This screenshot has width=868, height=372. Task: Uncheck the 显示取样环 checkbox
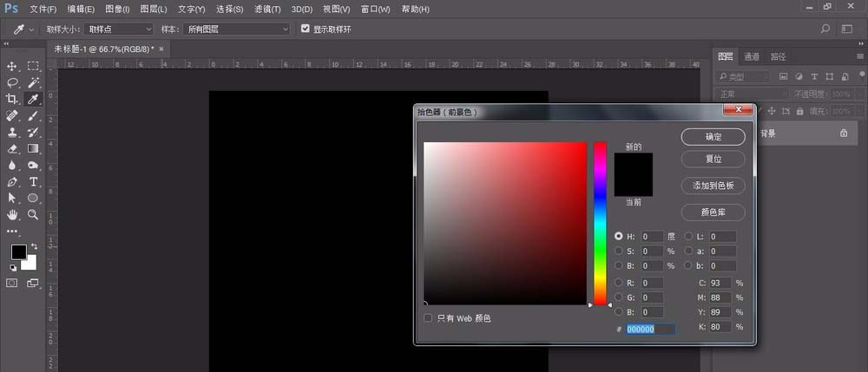tap(305, 29)
